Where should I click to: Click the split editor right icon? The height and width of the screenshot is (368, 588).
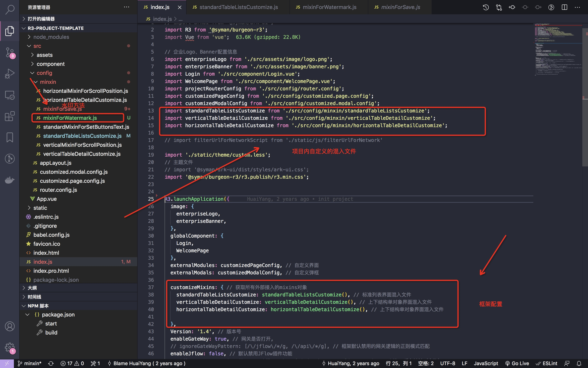click(x=565, y=7)
